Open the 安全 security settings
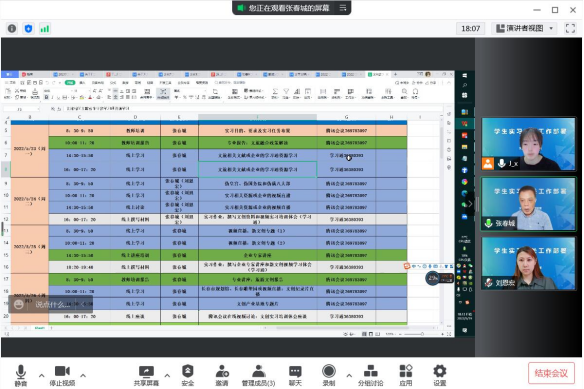Viewport: 584px width, 389px height. click(x=188, y=376)
